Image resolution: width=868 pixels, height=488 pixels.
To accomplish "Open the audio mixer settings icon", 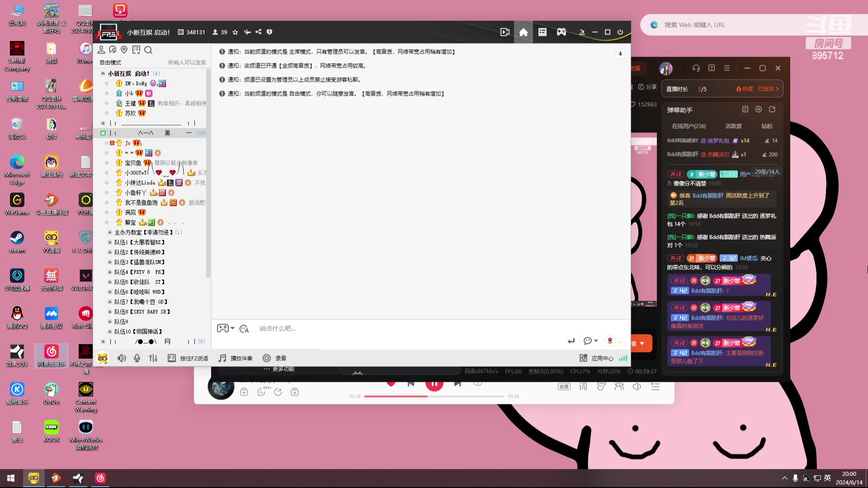I will point(153,358).
